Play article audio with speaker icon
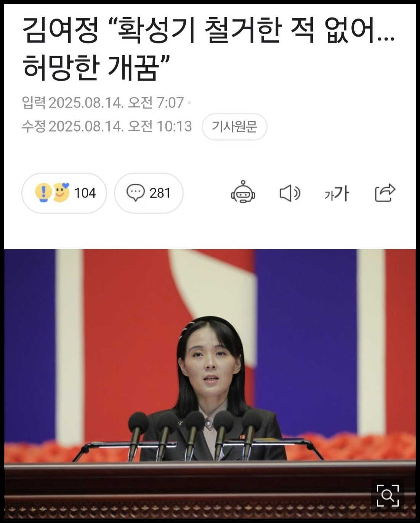 (x=290, y=193)
